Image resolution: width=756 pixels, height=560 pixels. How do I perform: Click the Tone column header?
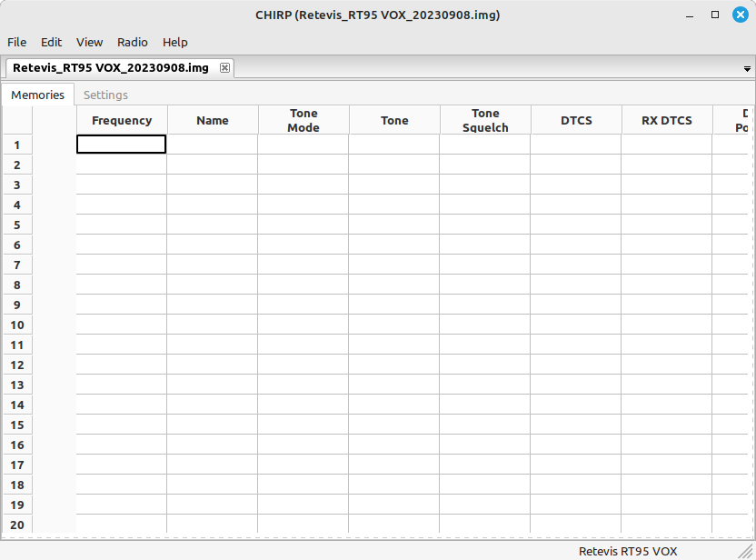click(x=394, y=120)
